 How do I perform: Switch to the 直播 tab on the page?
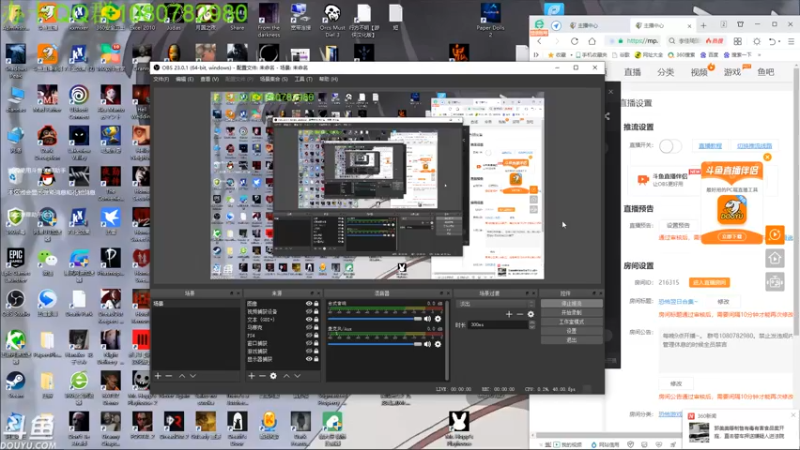pos(632,72)
